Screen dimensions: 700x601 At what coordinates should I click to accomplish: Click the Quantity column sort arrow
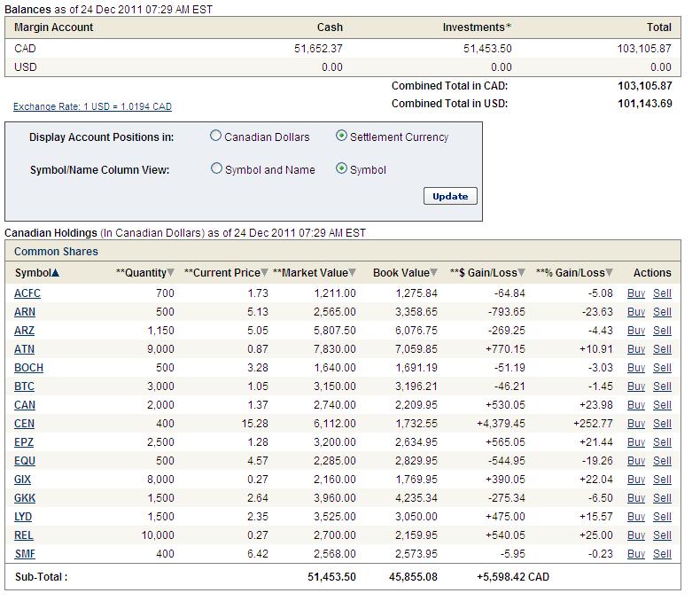coord(171,273)
